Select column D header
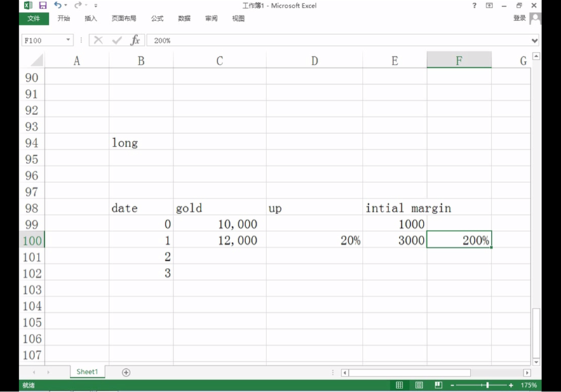The width and height of the screenshot is (561, 392). [x=314, y=61]
